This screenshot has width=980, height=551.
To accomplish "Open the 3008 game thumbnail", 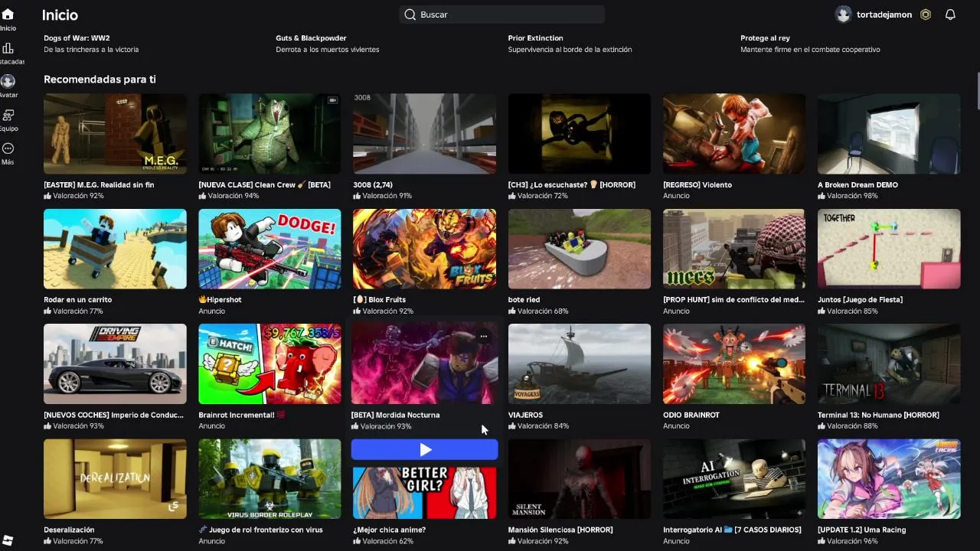I will coord(424,134).
